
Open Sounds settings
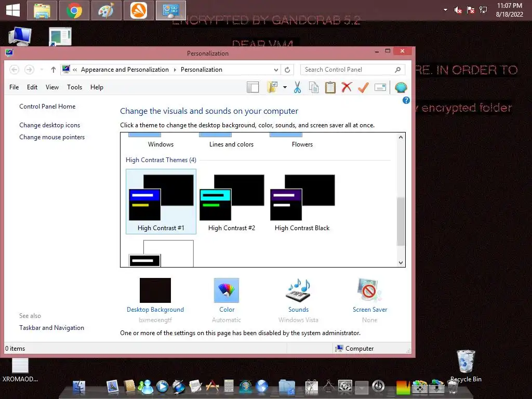[x=298, y=300]
